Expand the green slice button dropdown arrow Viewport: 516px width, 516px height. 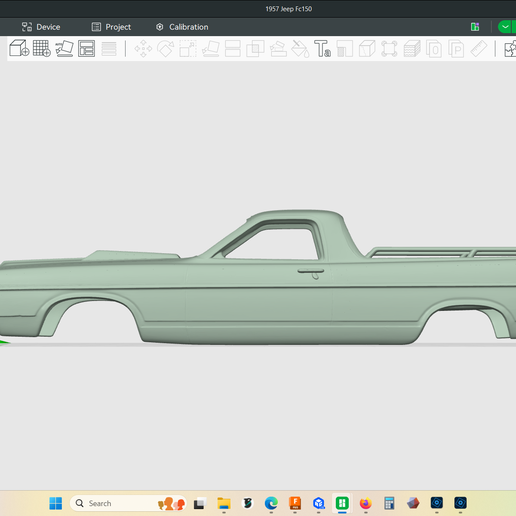(x=505, y=27)
